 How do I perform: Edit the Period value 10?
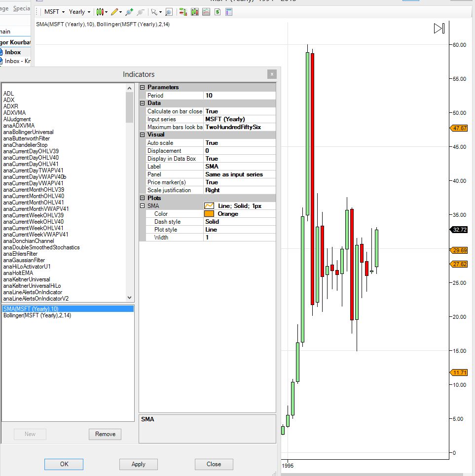[240, 95]
